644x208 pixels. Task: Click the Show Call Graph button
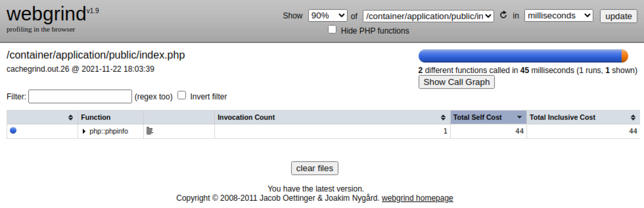coord(457,82)
